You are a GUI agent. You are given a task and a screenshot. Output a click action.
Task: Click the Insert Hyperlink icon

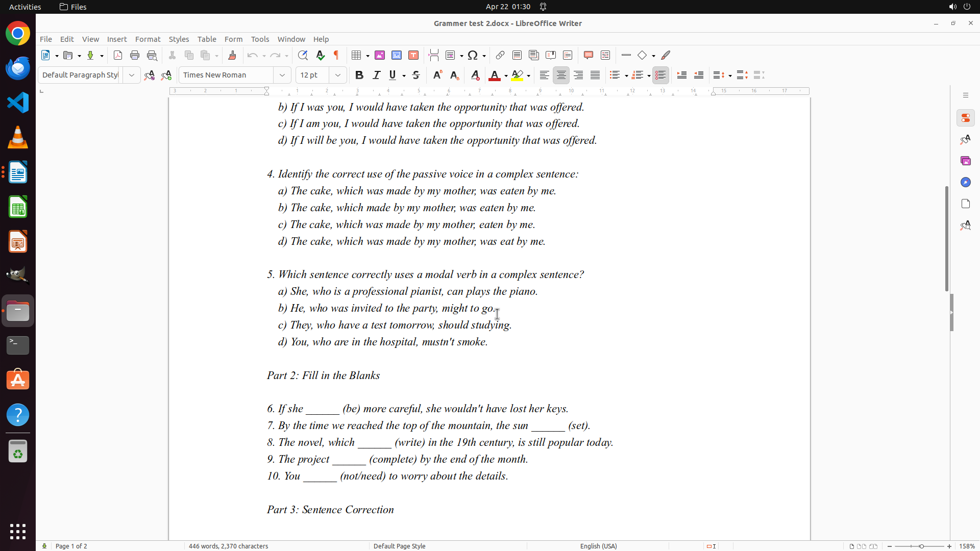[x=500, y=55]
